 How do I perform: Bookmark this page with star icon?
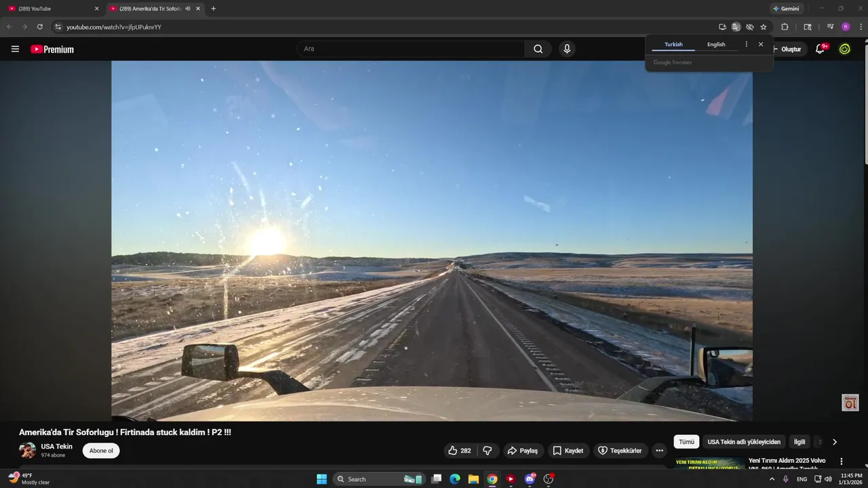764,27
